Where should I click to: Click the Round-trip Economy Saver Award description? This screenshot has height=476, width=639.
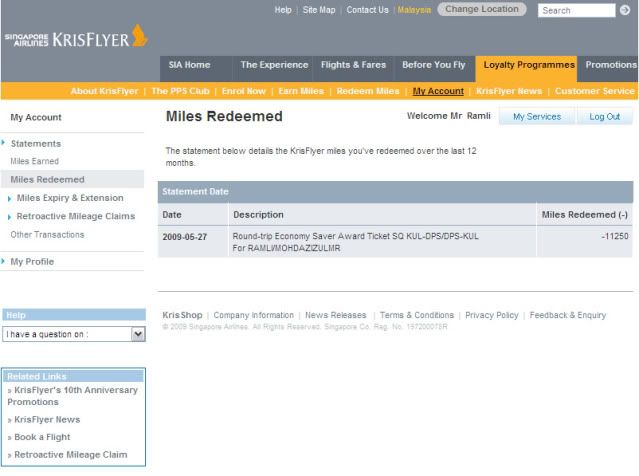pyautogui.click(x=355, y=242)
